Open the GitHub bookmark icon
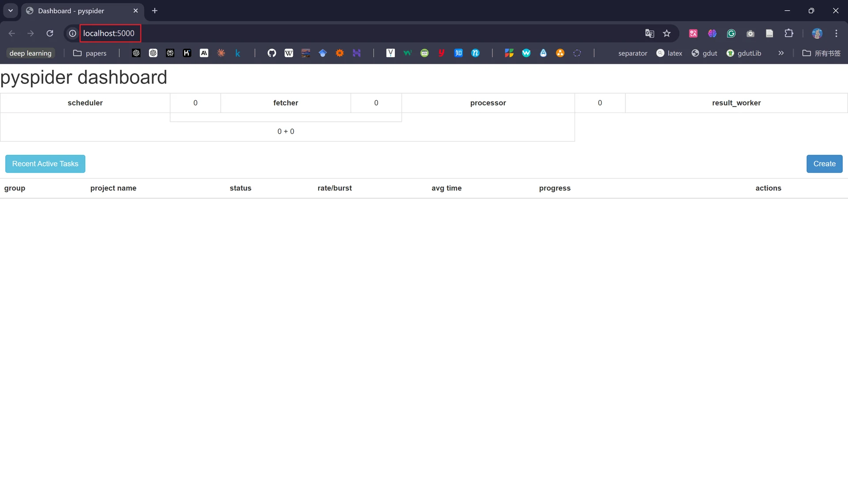Image resolution: width=848 pixels, height=504 pixels. [x=272, y=53]
